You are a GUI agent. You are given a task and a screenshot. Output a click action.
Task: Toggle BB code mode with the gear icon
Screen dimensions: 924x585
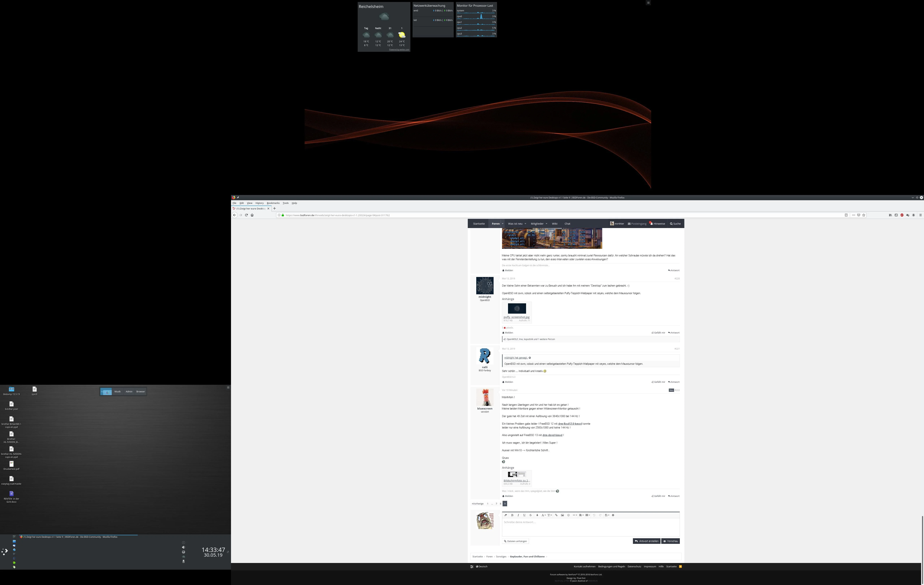[x=613, y=515]
